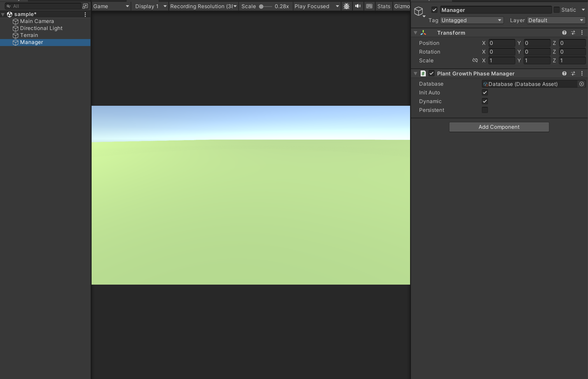Click the Position X field
Screen dimensions: 588x379
coord(502,43)
